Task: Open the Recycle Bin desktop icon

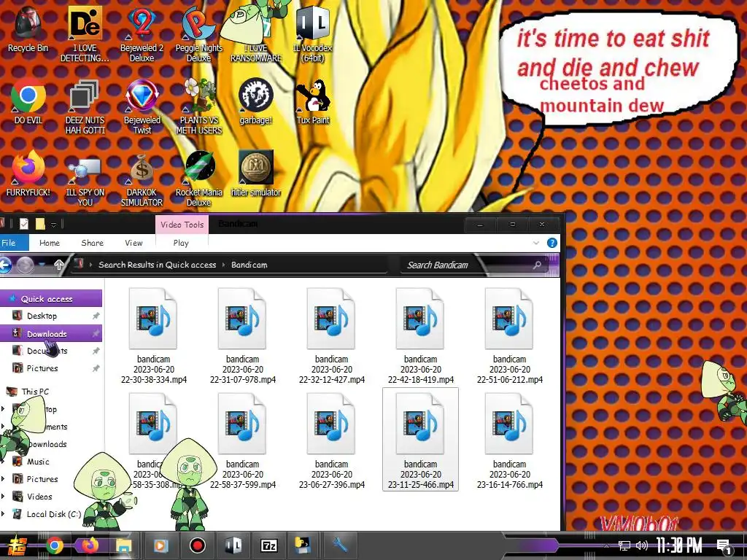Action: (28, 28)
